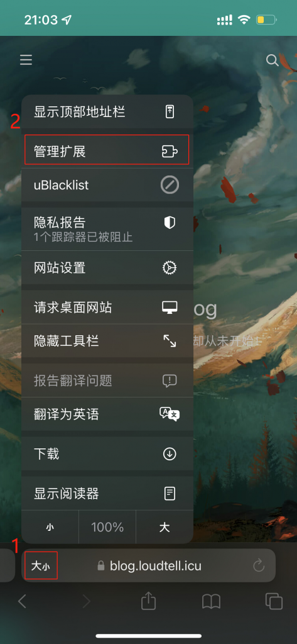
Task: Tap the uBlacklist extension icon
Action: click(170, 186)
